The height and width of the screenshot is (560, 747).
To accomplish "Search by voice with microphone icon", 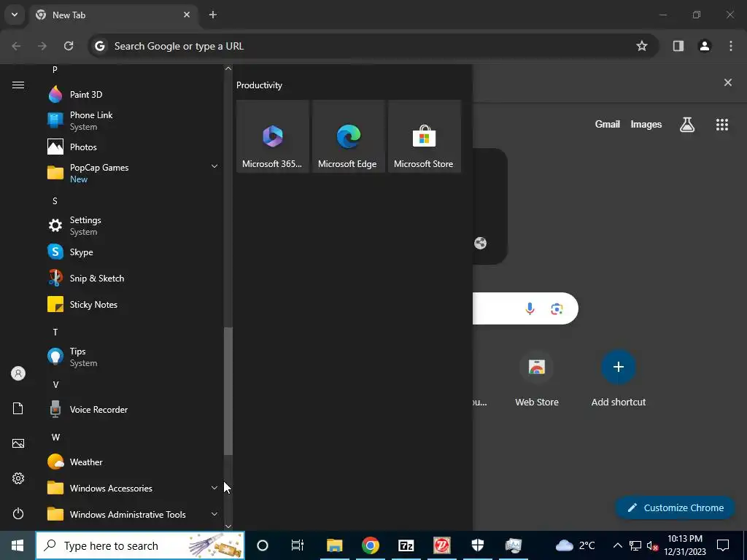I will coord(530,308).
